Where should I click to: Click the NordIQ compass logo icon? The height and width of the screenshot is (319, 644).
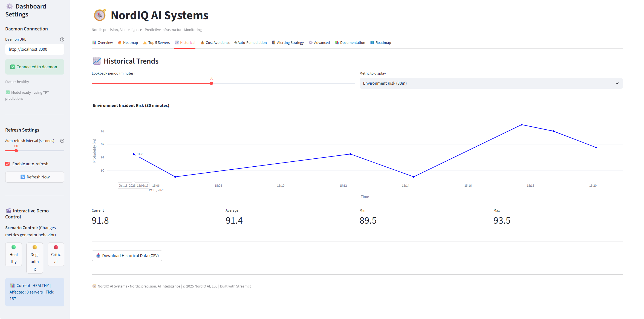pos(100,15)
